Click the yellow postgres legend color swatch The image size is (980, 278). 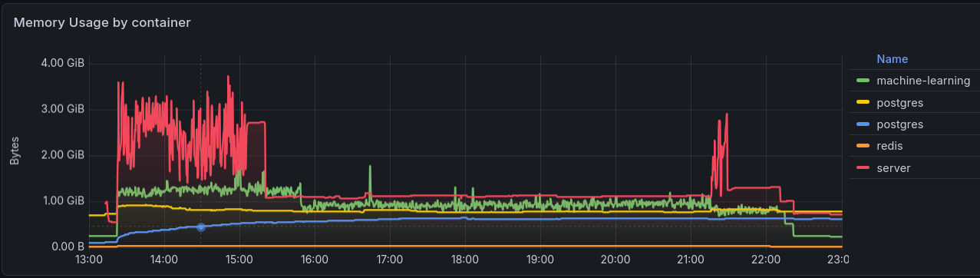tap(863, 102)
